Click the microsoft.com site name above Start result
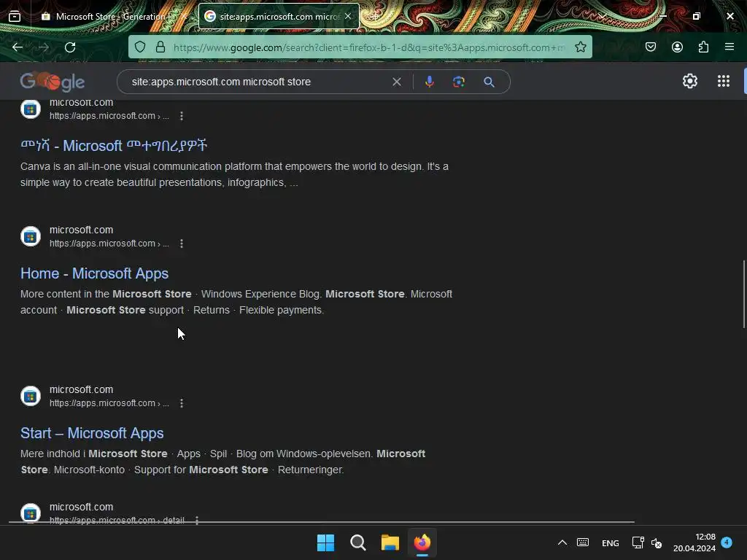 tap(82, 389)
